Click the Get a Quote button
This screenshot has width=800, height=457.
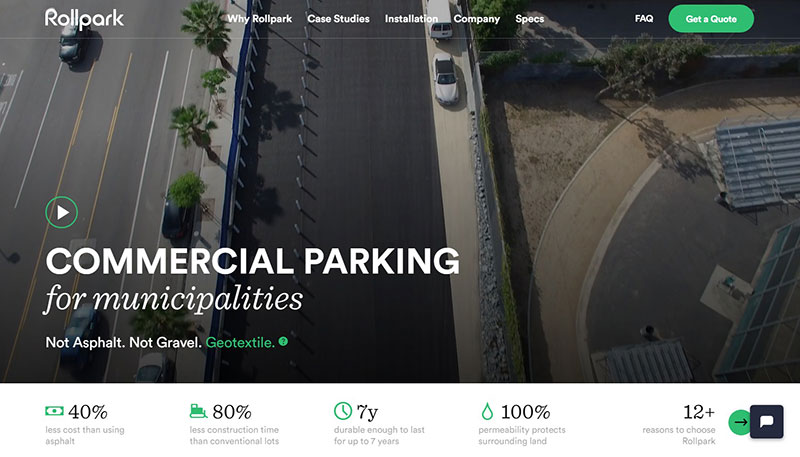tap(711, 19)
